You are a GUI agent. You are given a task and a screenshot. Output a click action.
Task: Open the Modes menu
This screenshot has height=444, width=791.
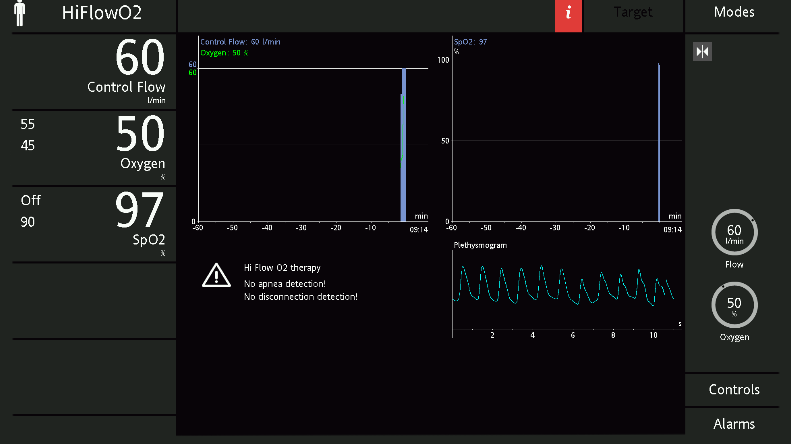pyautogui.click(x=734, y=13)
